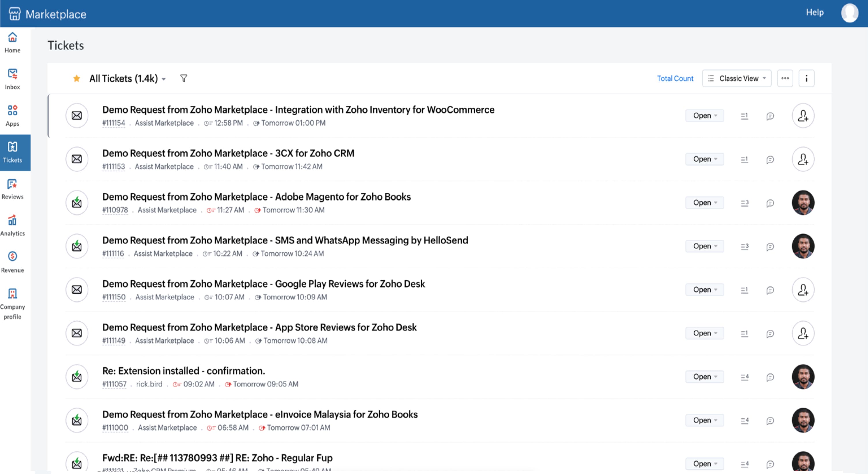Change Open status of Adobe Magento ticket
Screen dimensions: 868x474
[x=704, y=203]
